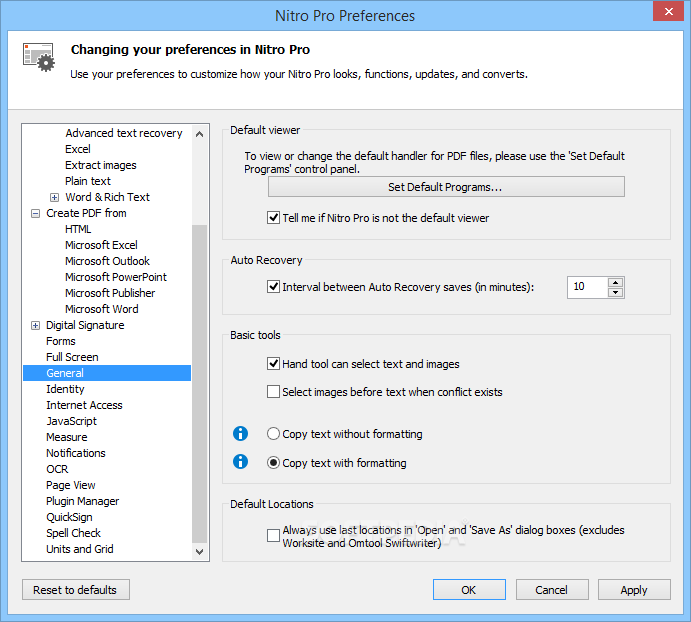Open OCR preferences
Image resolution: width=691 pixels, height=622 pixels.
pyautogui.click(x=57, y=469)
